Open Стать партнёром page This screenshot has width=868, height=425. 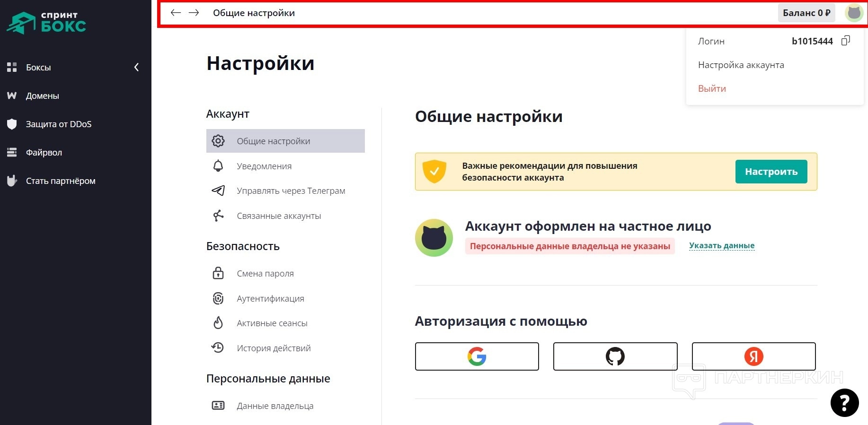(x=61, y=181)
